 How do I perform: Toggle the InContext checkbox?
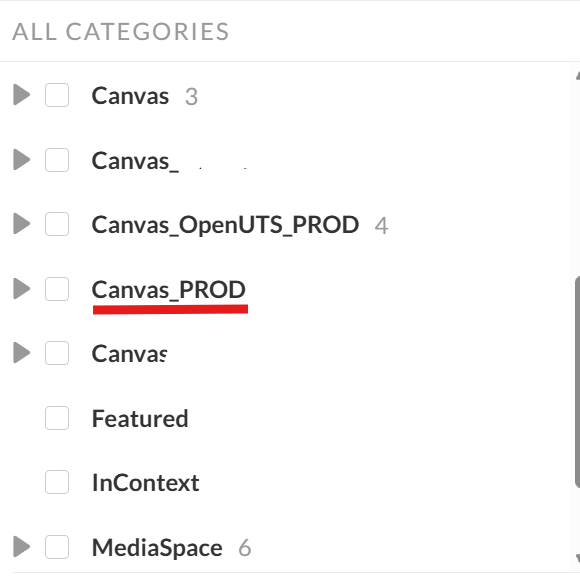57,482
